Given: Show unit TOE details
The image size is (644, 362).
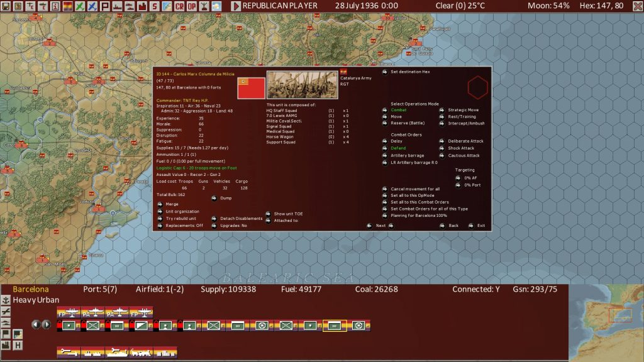Looking at the screenshot, I should [x=268, y=214].
